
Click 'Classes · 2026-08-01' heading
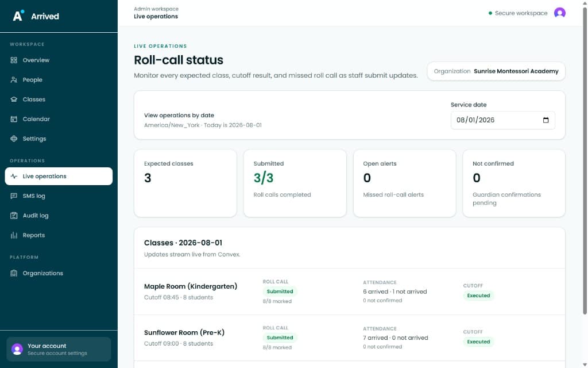click(x=183, y=243)
